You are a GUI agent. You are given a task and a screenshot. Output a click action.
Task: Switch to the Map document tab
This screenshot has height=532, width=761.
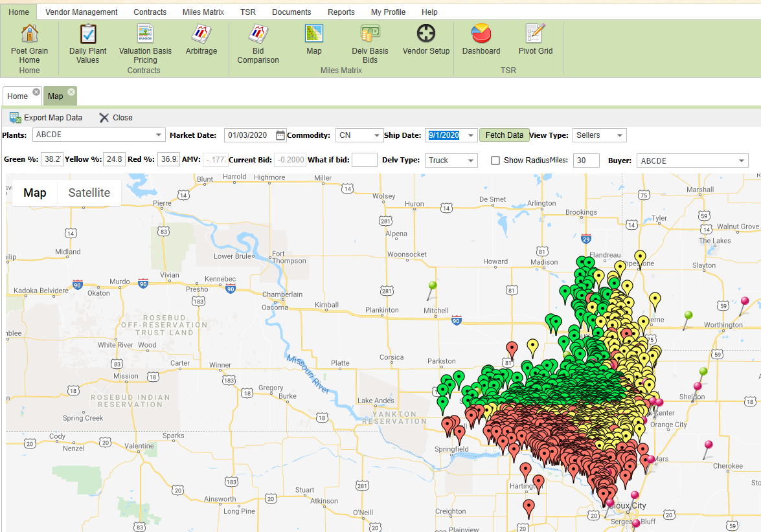tap(55, 96)
